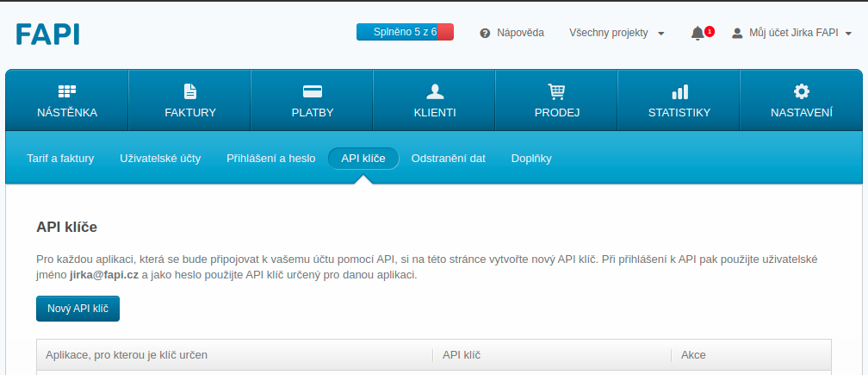Expand the Všechny projekty dropdown
868x375 pixels.
click(617, 33)
